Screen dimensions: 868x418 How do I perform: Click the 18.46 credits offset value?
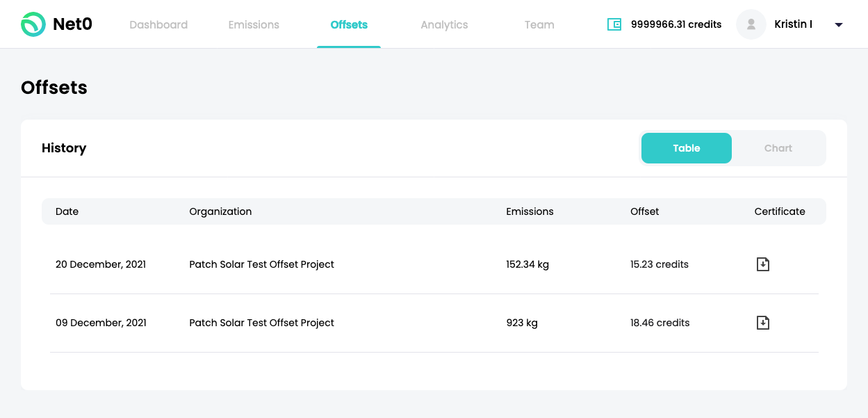click(660, 323)
